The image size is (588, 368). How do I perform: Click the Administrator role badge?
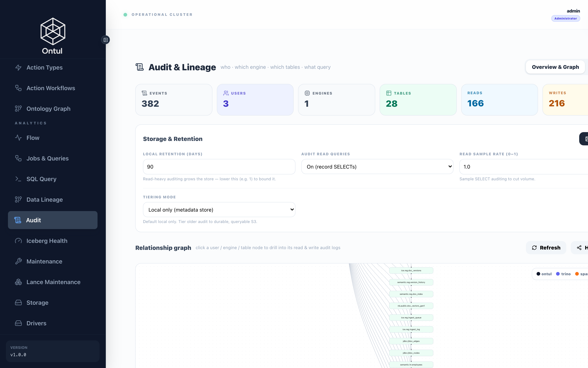click(x=565, y=19)
